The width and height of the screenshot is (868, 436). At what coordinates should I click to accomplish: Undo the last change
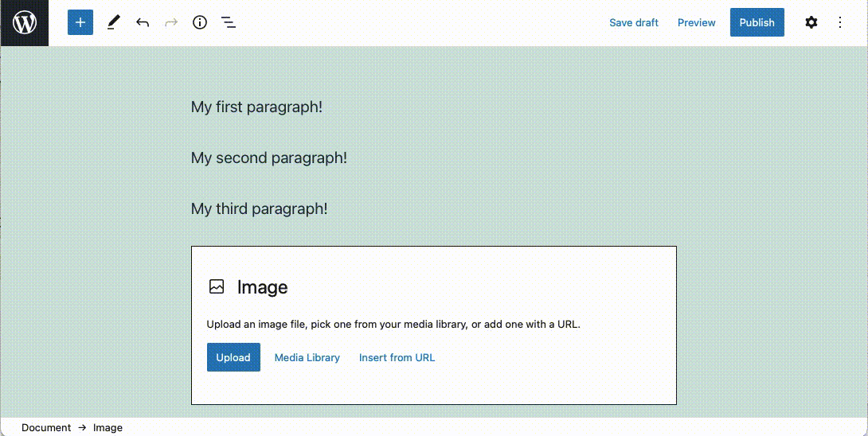click(x=143, y=22)
